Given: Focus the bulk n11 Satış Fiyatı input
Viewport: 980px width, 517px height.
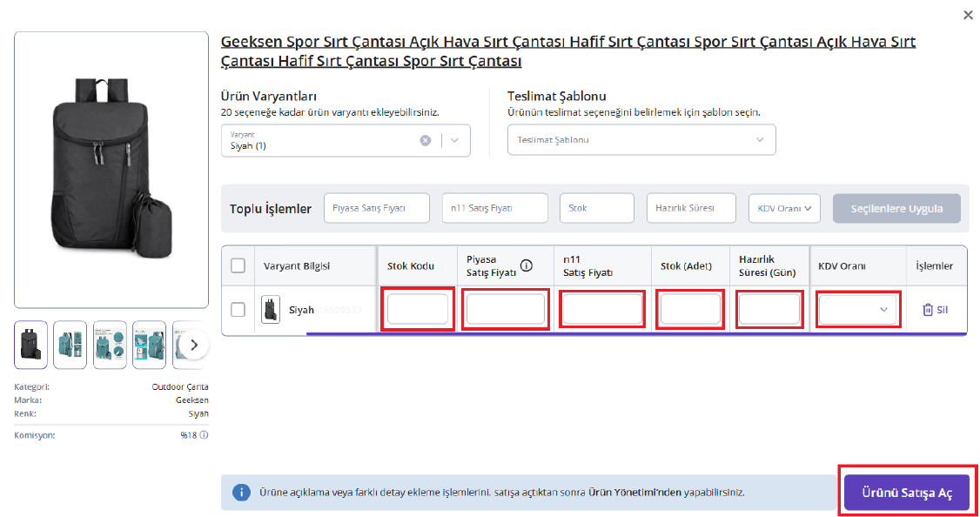Looking at the screenshot, I should pyautogui.click(x=494, y=209).
